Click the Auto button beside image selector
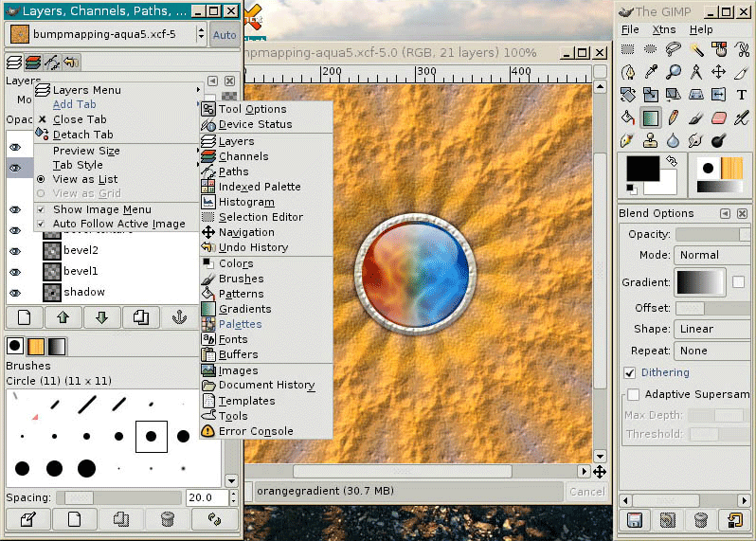 tap(225, 35)
